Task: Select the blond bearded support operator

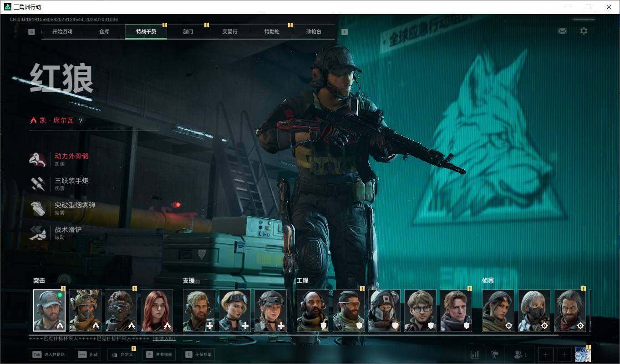Action: tap(199, 310)
